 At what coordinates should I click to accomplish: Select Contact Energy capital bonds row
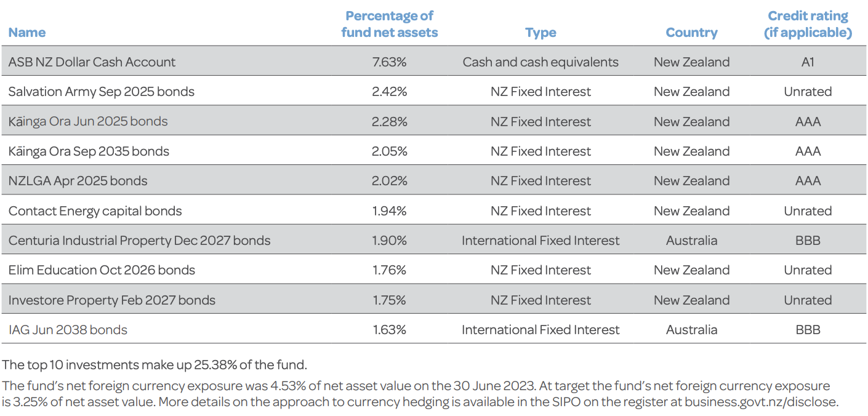coord(95,211)
